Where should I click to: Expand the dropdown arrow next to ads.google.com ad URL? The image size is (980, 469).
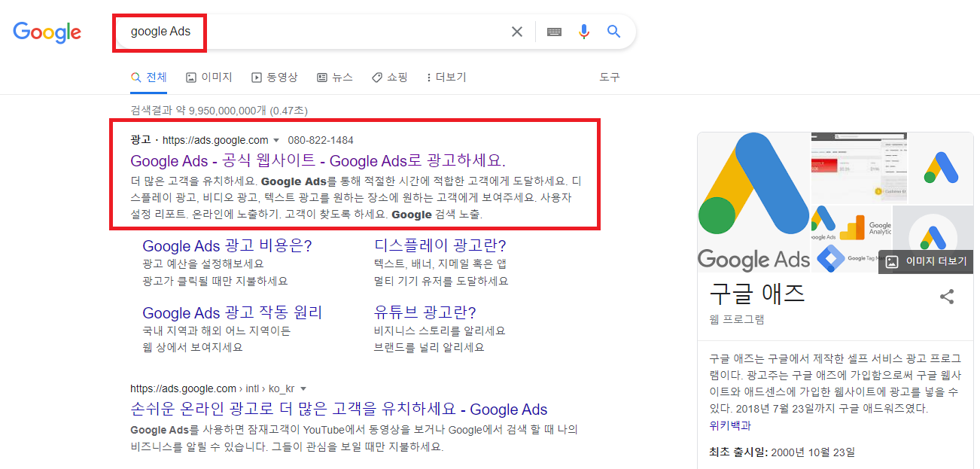pyautogui.click(x=276, y=141)
